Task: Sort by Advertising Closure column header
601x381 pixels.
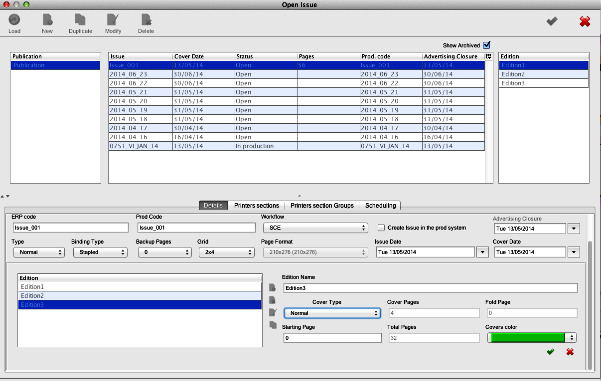Action: pyautogui.click(x=453, y=56)
